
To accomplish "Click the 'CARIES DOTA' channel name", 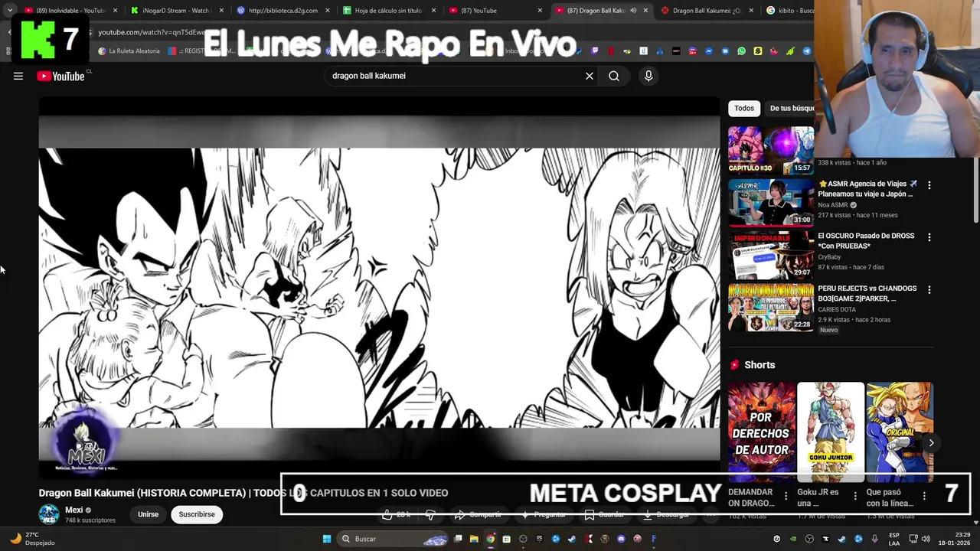I will coord(837,310).
